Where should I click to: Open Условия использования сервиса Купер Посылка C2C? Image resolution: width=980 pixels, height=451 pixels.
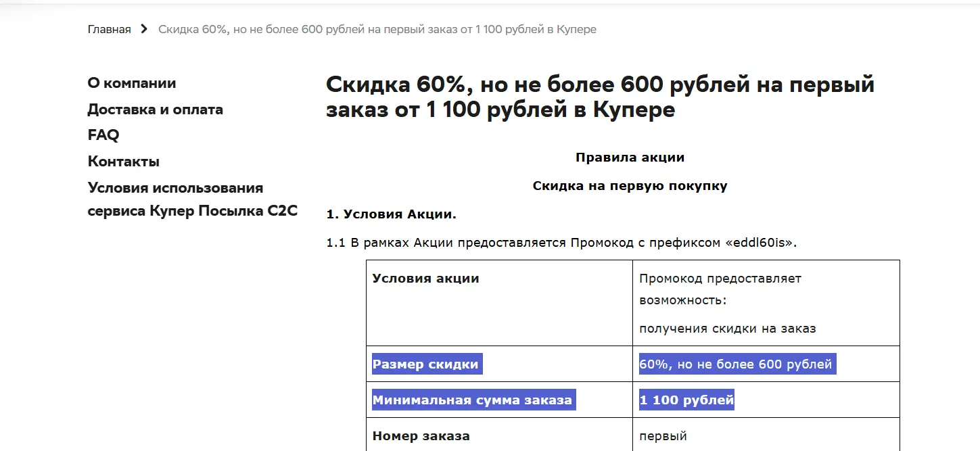click(x=193, y=199)
